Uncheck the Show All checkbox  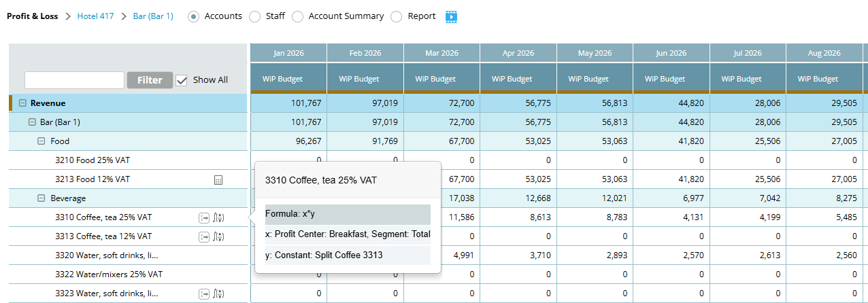pyautogui.click(x=182, y=80)
